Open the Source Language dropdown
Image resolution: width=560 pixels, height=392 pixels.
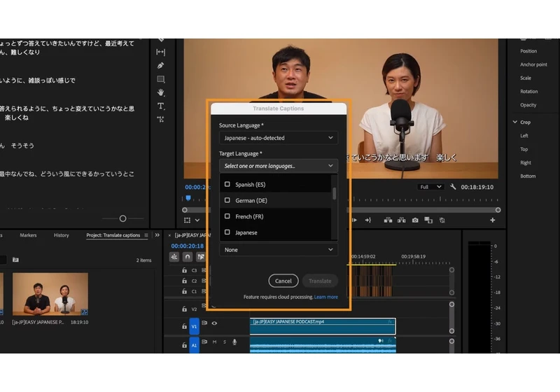(278, 138)
